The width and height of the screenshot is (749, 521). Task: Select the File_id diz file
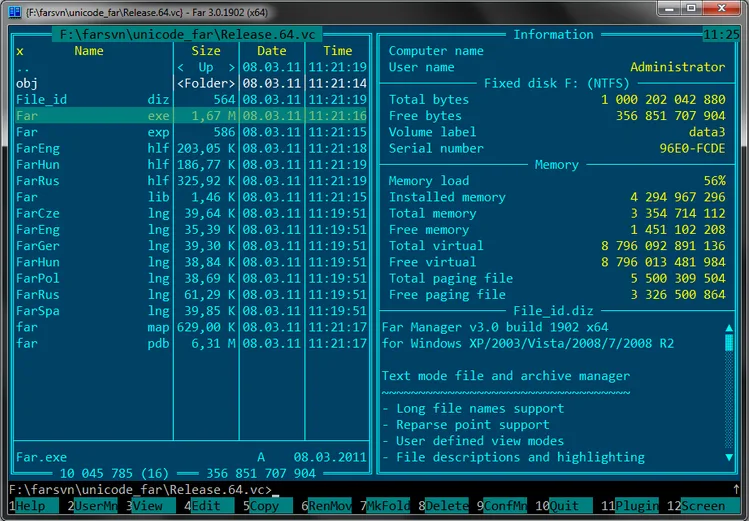[191, 99]
